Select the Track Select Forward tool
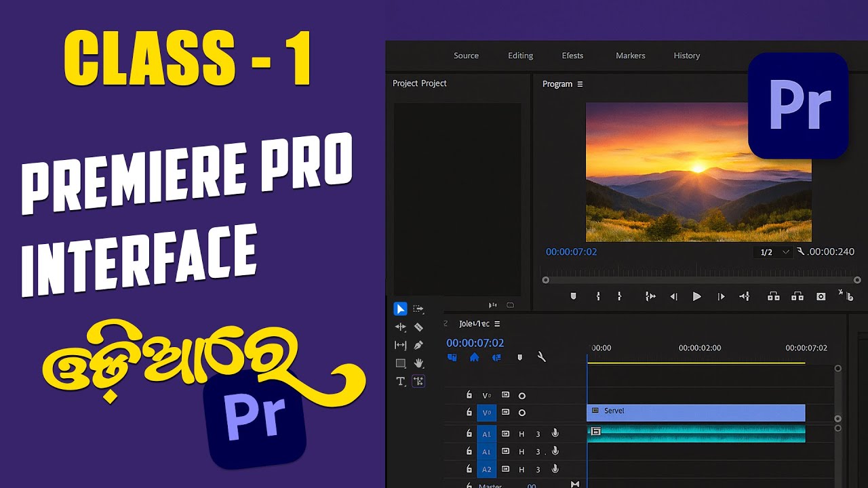 pyautogui.click(x=418, y=309)
